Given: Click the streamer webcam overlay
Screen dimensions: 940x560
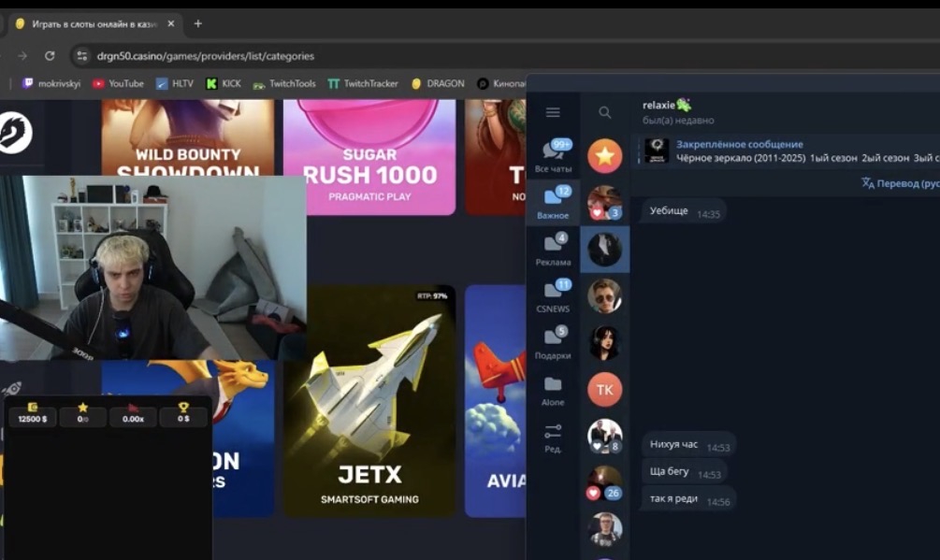Looking at the screenshot, I should point(152,267).
